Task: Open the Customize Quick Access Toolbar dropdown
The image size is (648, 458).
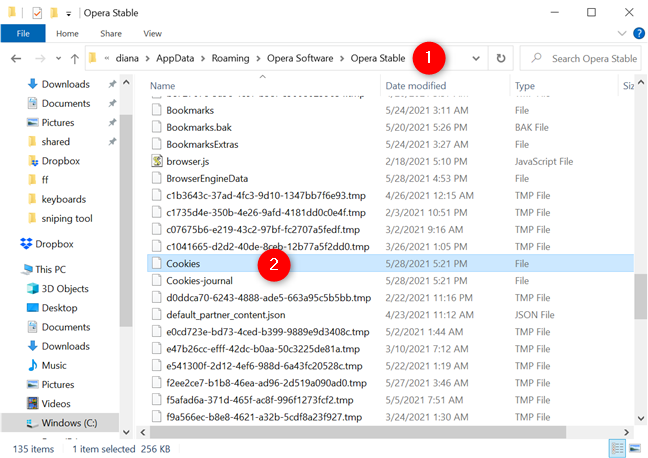Action: coord(69,14)
